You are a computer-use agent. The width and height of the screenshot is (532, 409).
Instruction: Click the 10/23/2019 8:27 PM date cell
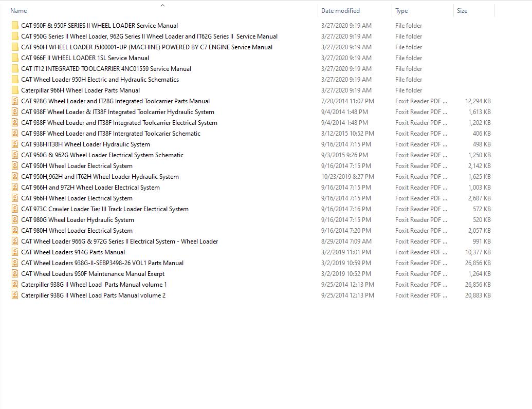(x=347, y=177)
